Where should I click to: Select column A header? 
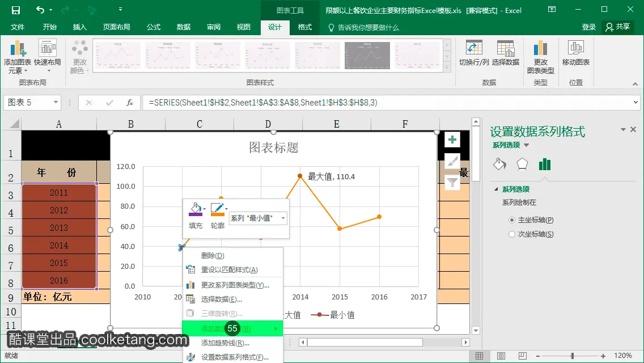59,124
